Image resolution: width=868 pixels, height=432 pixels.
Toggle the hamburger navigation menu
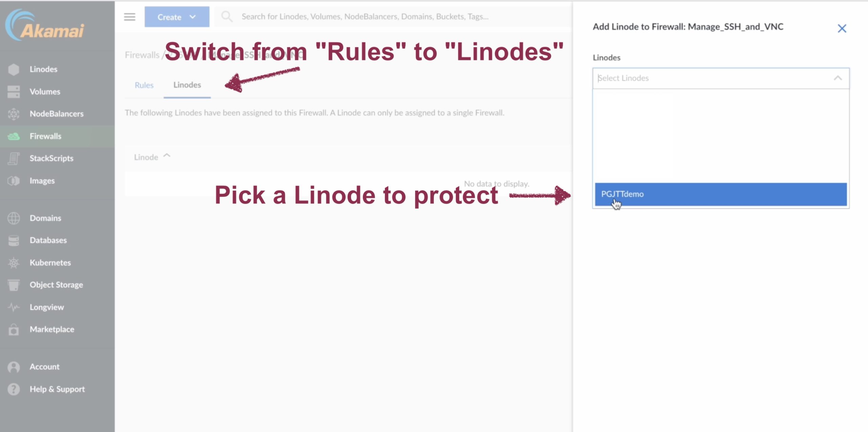pyautogui.click(x=130, y=17)
